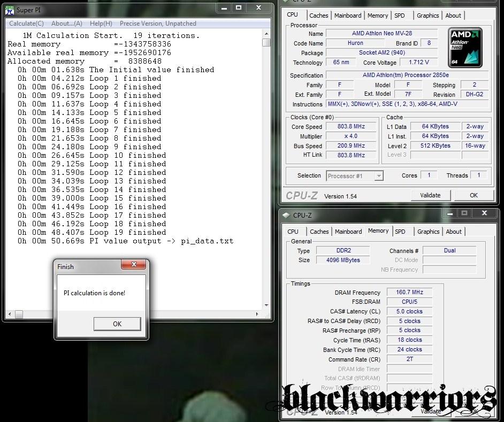
Task: Click the 'The Initial value finished' line
Action: coord(116,70)
